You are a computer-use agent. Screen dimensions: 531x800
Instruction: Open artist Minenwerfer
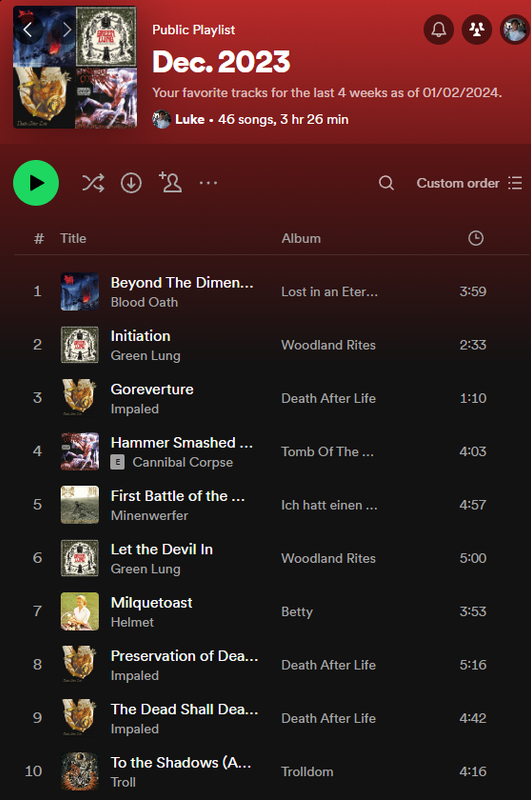149,515
